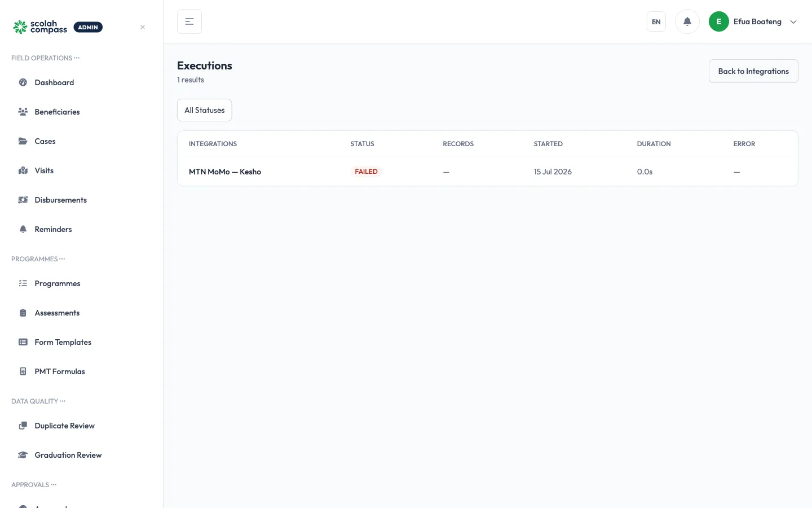
Task: Click the Form Templates icon
Action: pyautogui.click(x=23, y=342)
